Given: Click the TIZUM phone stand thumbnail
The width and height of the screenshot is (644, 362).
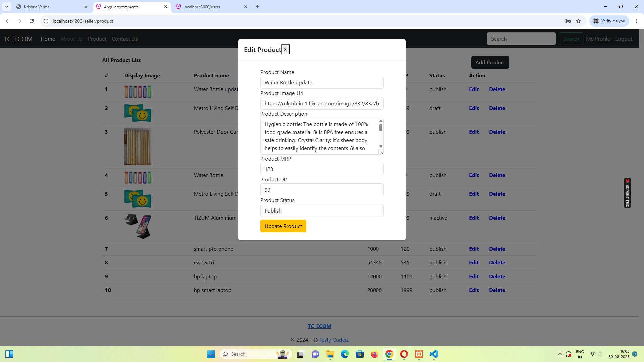Looking at the screenshot, I should tap(138, 226).
